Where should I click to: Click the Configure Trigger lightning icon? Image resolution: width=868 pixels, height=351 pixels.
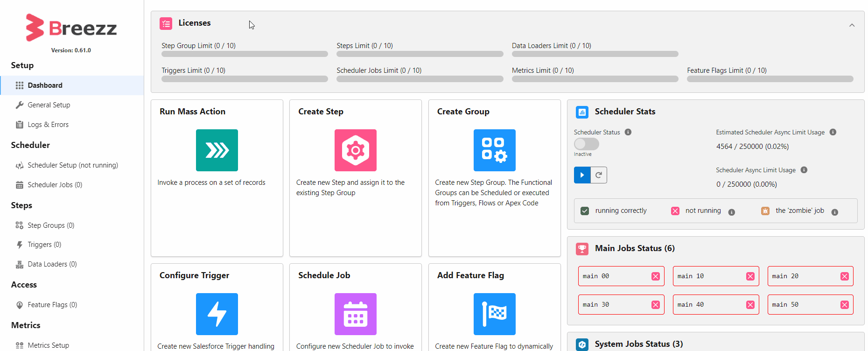click(x=217, y=314)
